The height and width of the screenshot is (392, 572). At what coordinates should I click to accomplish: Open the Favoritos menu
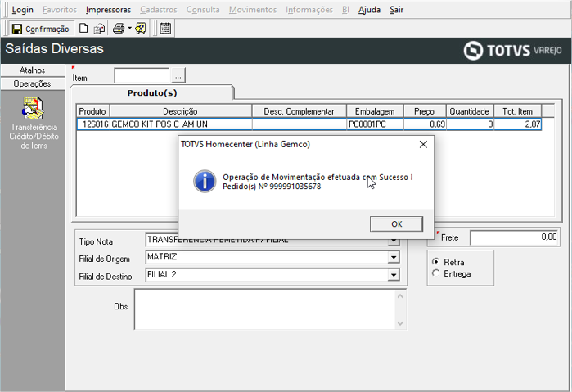click(60, 10)
